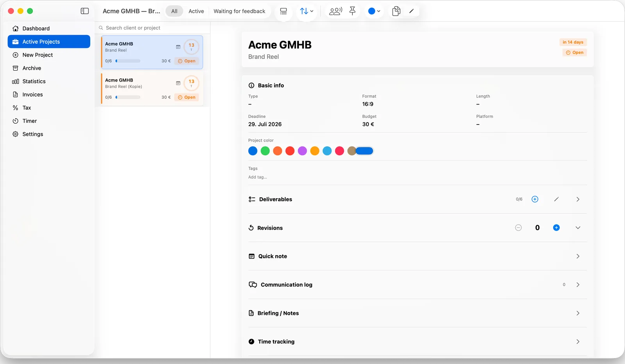Expand the Quick note section chevron
625x364 pixels.
click(x=578, y=256)
